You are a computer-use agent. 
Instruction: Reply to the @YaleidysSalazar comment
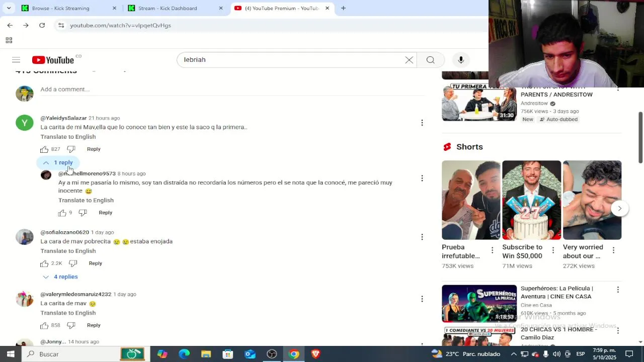[94, 149]
